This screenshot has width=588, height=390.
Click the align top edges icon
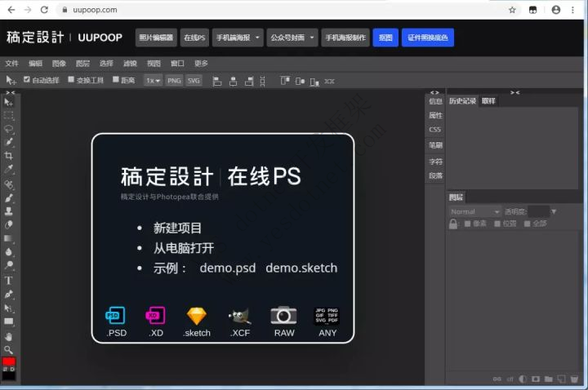pos(285,81)
